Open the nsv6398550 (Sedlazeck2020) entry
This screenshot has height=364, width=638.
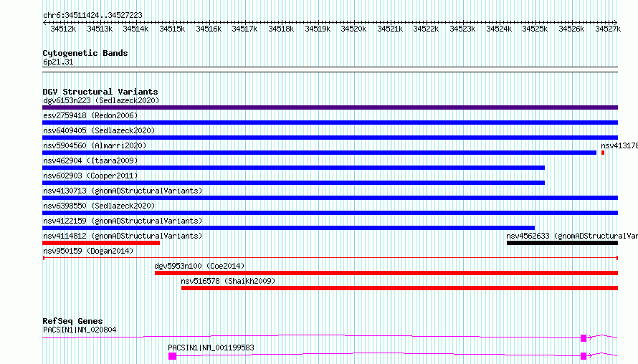click(99, 206)
